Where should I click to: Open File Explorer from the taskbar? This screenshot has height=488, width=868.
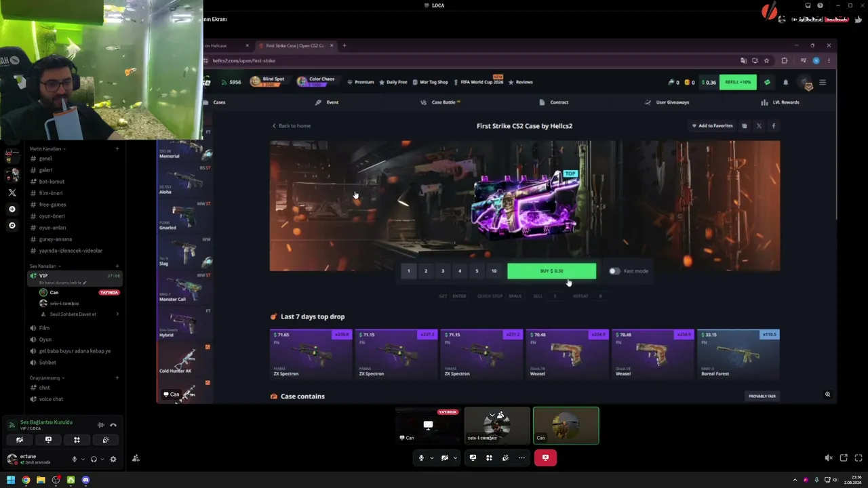(x=41, y=480)
